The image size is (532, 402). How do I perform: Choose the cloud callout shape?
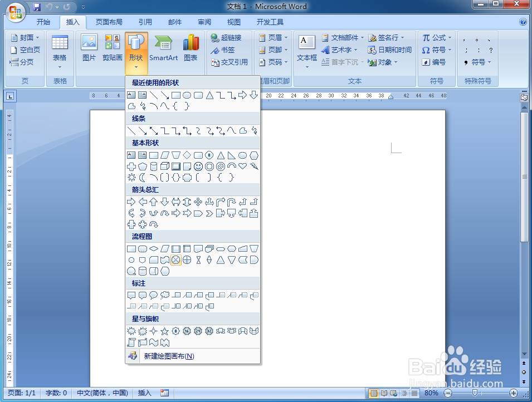[165, 295]
